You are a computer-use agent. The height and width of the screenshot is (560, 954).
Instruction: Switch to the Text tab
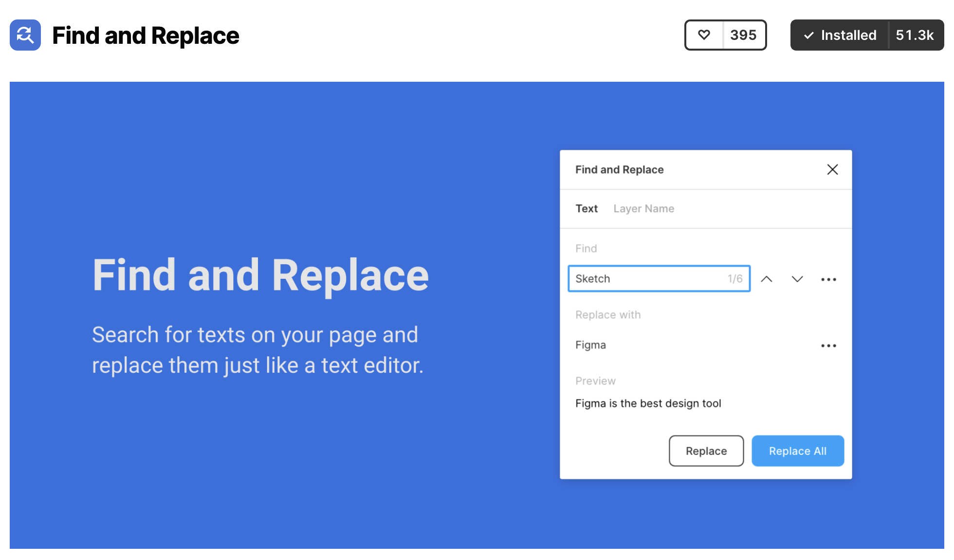[587, 208]
